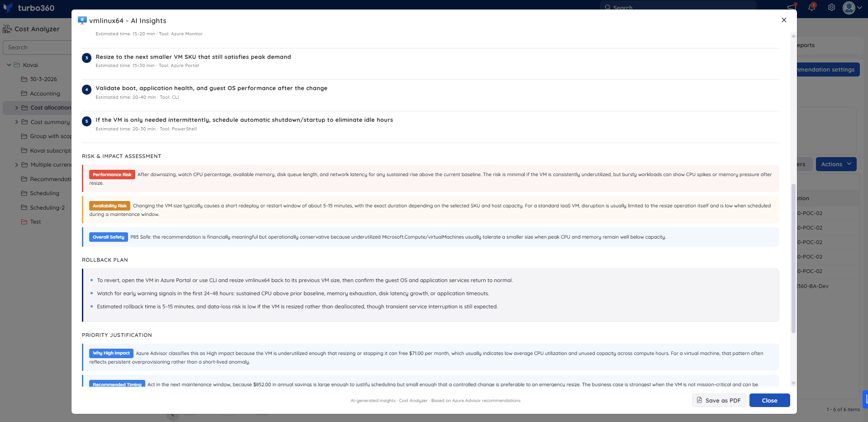
Task: Click the dialog vertical scrollbar thumb
Action: click(x=793, y=258)
